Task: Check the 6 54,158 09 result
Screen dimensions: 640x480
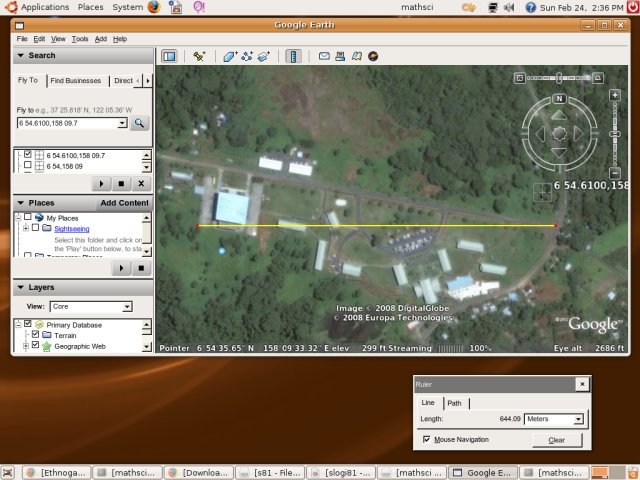Action: click(x=28, y=165)
